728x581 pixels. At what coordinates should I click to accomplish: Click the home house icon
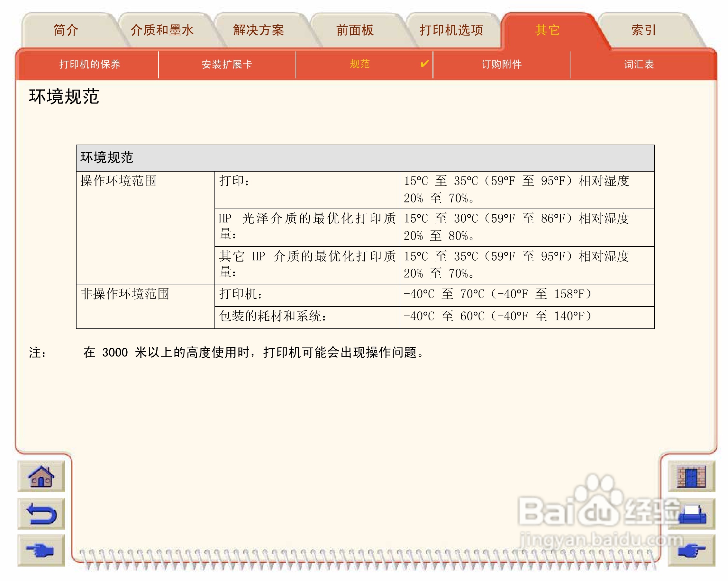[x=41, y=476]
